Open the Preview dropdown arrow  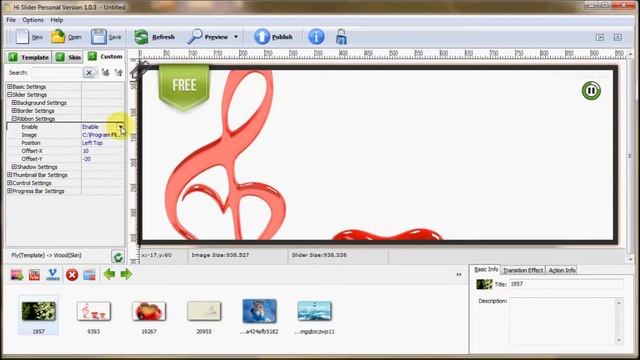(x=236, y=37)
